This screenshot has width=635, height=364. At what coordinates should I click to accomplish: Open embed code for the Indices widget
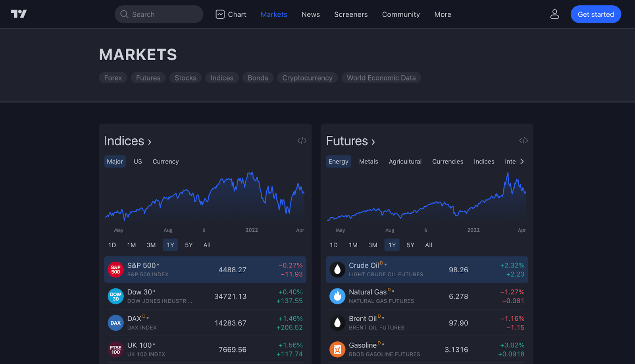(x=301, y=141)
